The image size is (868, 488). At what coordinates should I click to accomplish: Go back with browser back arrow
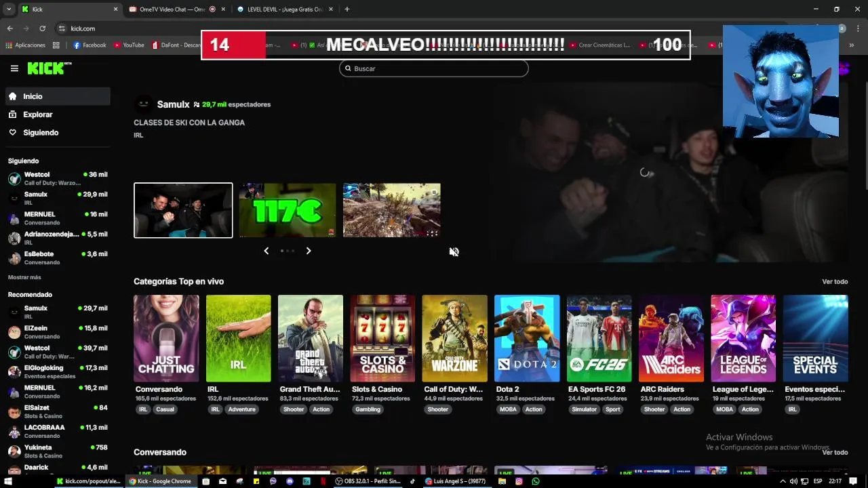coord(9,28)
